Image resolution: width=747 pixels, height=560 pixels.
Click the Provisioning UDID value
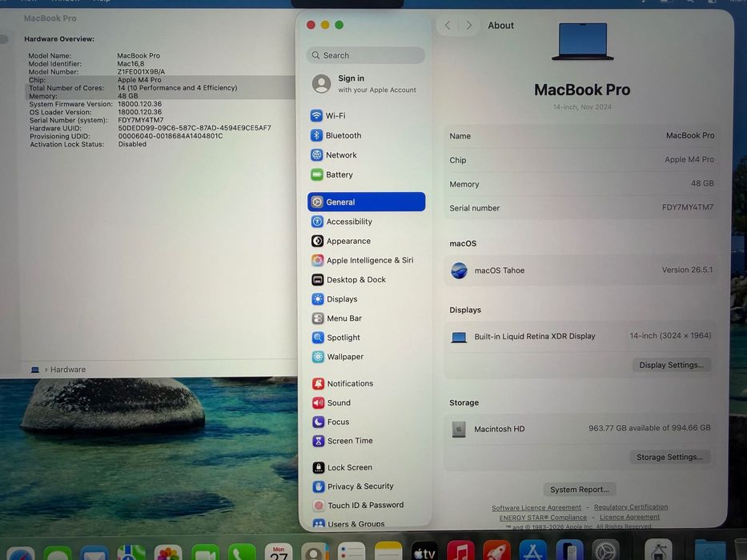pyautogui.click(x=170, y=136)
